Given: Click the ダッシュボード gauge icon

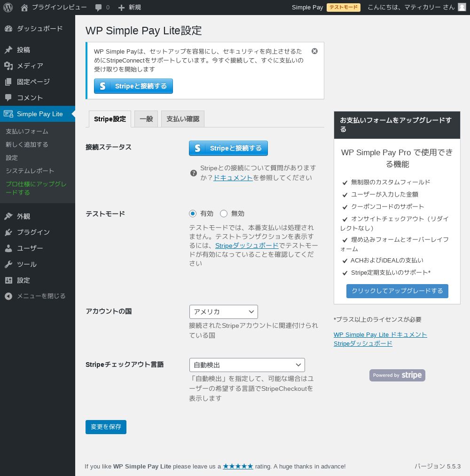Looking at the screenshot, I should [x=8, y=29].
